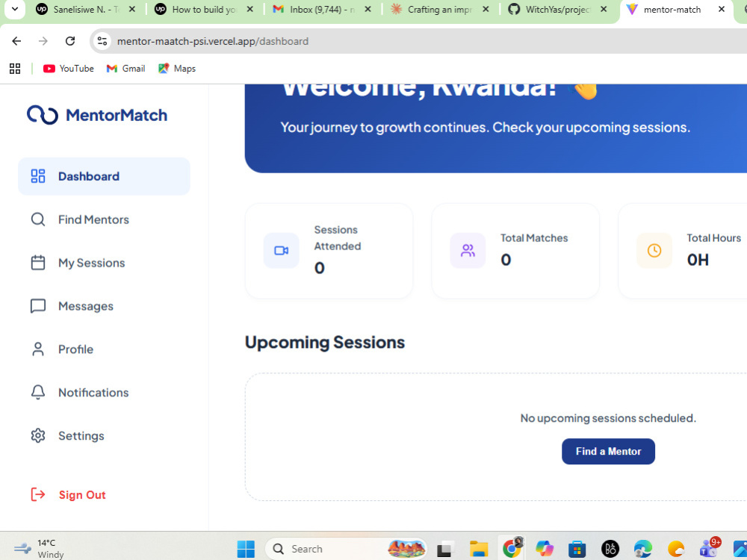Viewport: 747px width, 560px height.
Task: Click the 0H total hours value
Action: click(698, 260)
